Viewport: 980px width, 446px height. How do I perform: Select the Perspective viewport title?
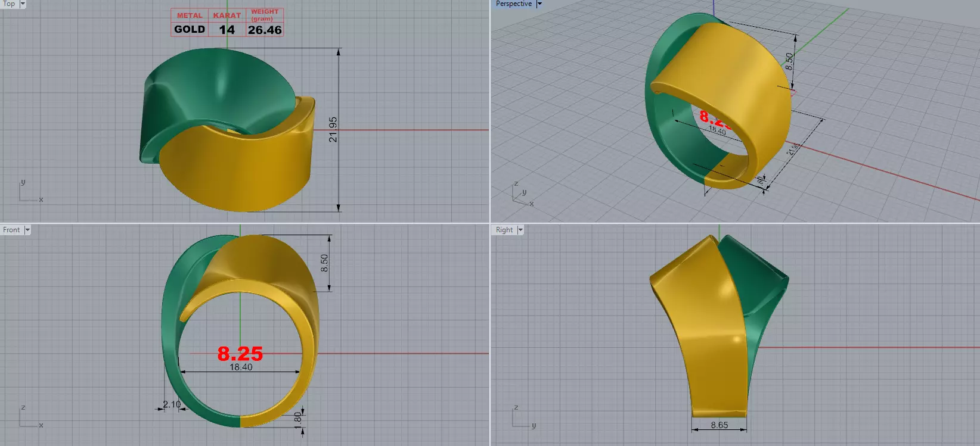click(x=514, y=4)
